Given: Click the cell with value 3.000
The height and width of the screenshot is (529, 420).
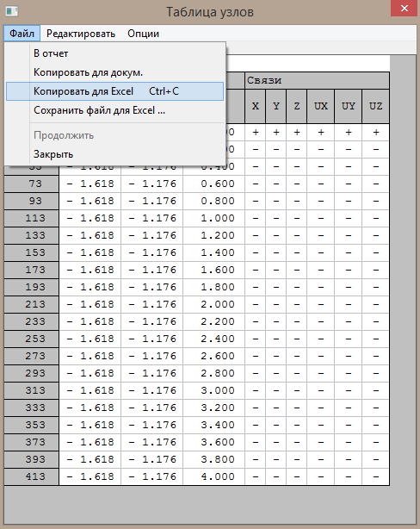Looking at the screenshot, I should coord(213,390).
